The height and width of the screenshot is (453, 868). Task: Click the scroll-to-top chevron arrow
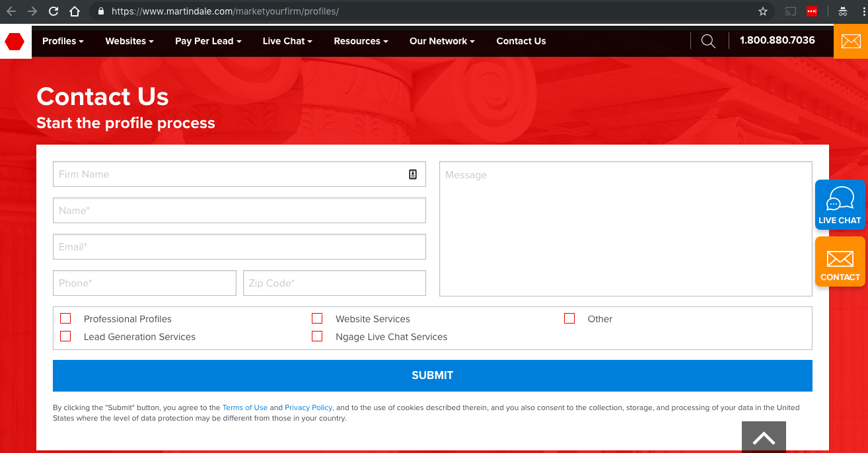[x=764, y=438]
